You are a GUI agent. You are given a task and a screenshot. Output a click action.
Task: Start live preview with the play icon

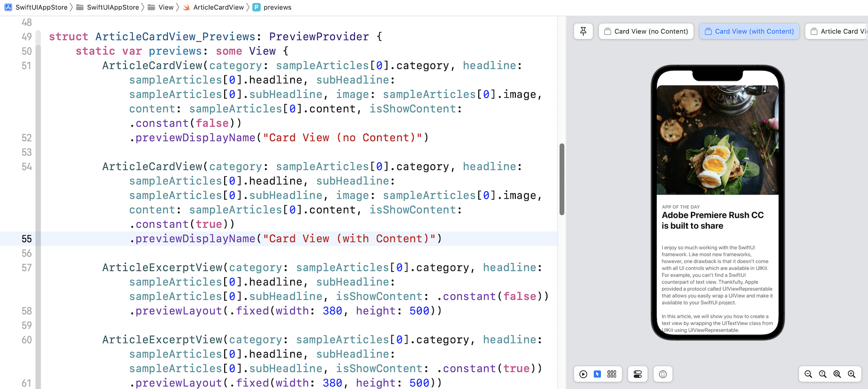tap(583, 374)
